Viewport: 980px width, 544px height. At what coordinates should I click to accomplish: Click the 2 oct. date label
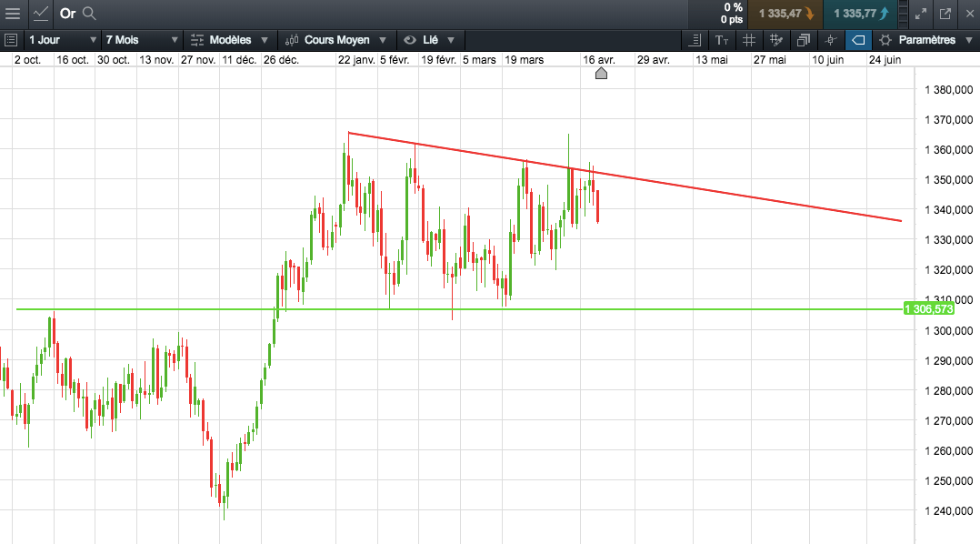(27, 60)
